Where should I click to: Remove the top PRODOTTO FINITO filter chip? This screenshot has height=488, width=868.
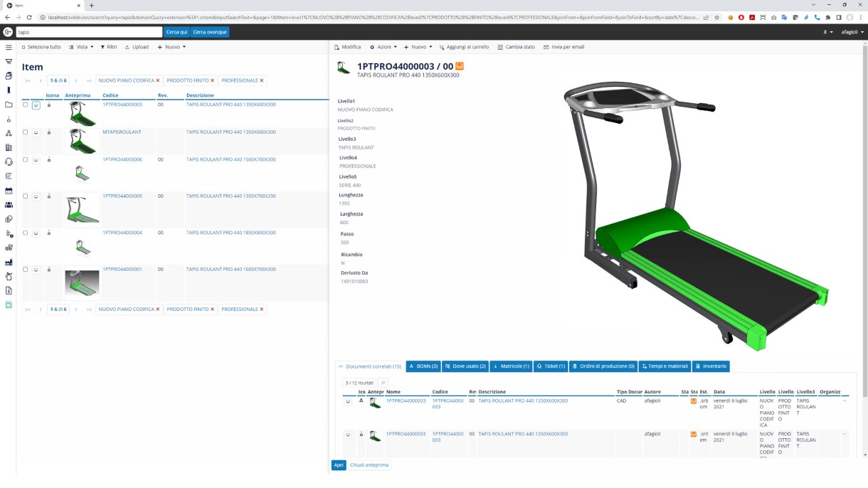[x=212, y=80]
